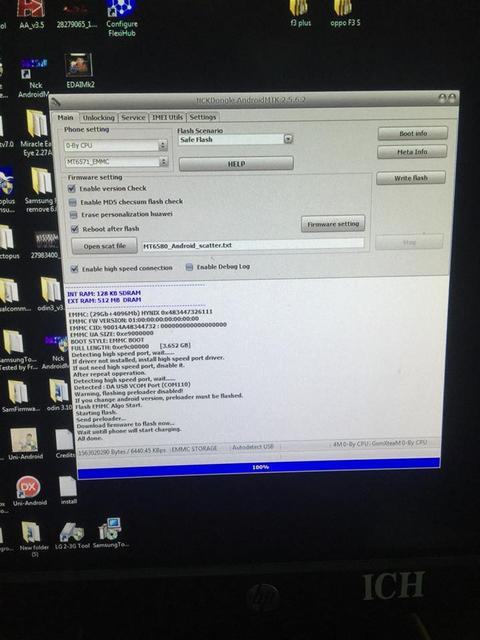Click the Write flash button
Screen dimensions: 480x640
tap(411, 178)
